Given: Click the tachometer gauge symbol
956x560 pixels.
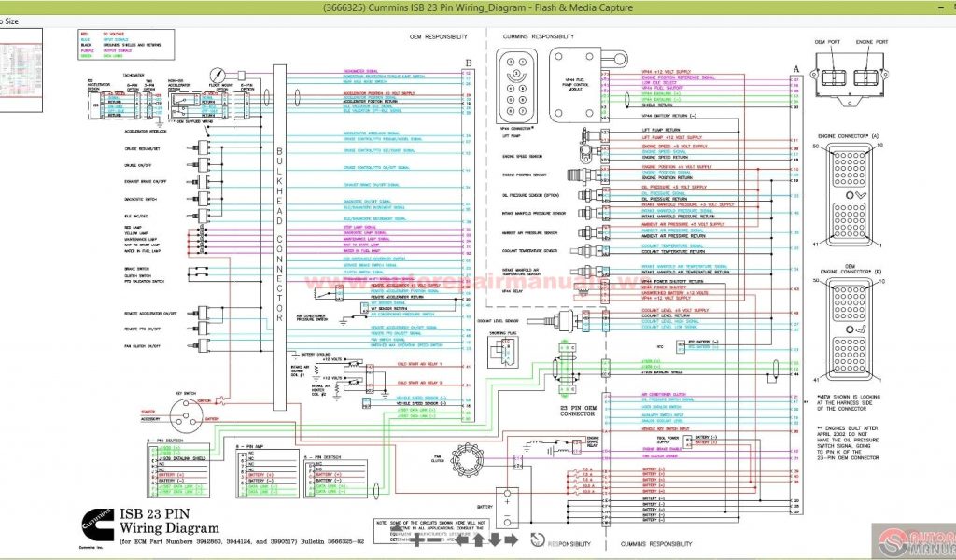Looking at the screenshot, I should [x=218, y=77].
